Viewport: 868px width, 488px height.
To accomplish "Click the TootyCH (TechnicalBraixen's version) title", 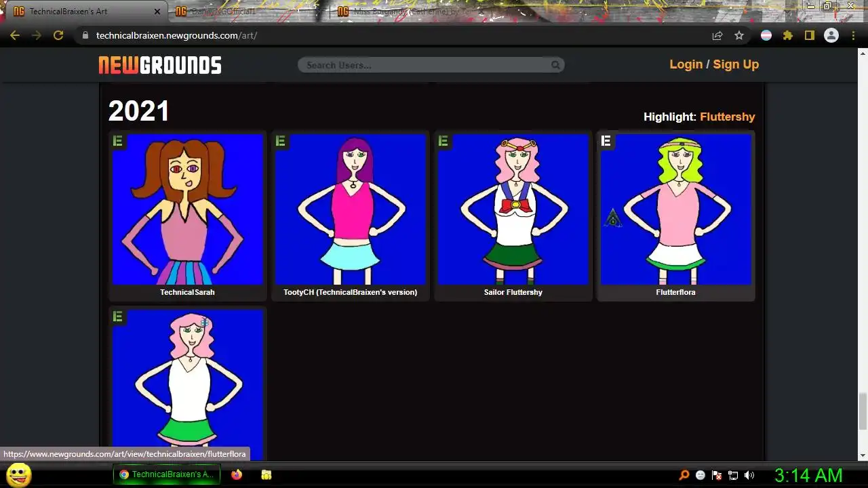I will (x=350, y=292).
